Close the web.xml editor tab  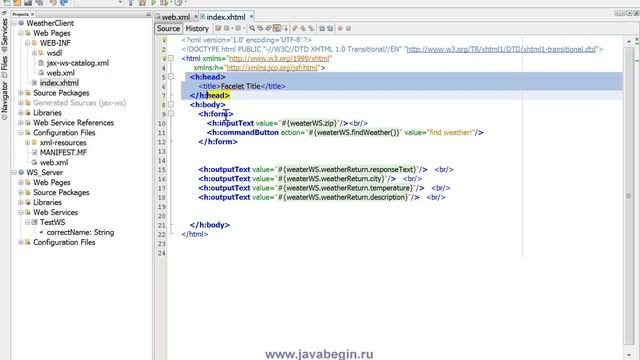tap(196, 17)
